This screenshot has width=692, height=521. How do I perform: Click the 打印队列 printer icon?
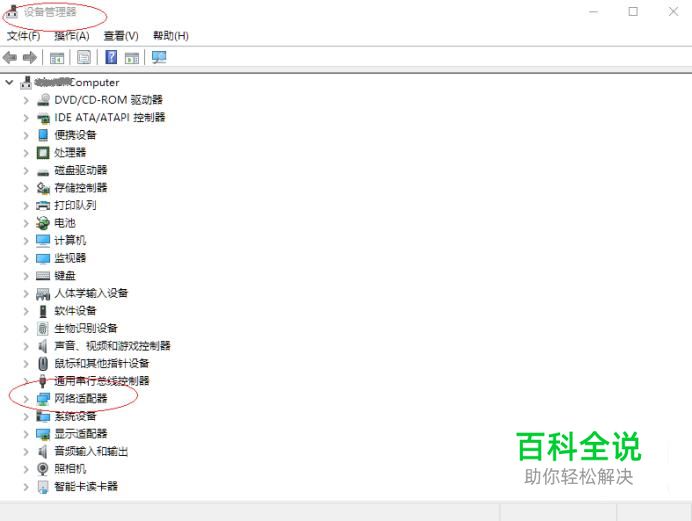point(43,205)
